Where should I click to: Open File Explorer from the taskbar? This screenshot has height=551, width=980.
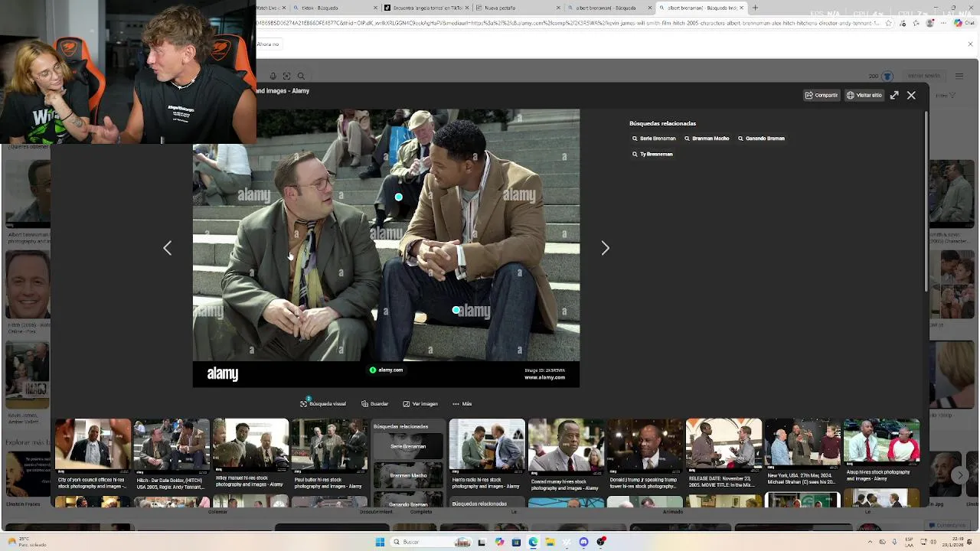[x=550, y=542]
